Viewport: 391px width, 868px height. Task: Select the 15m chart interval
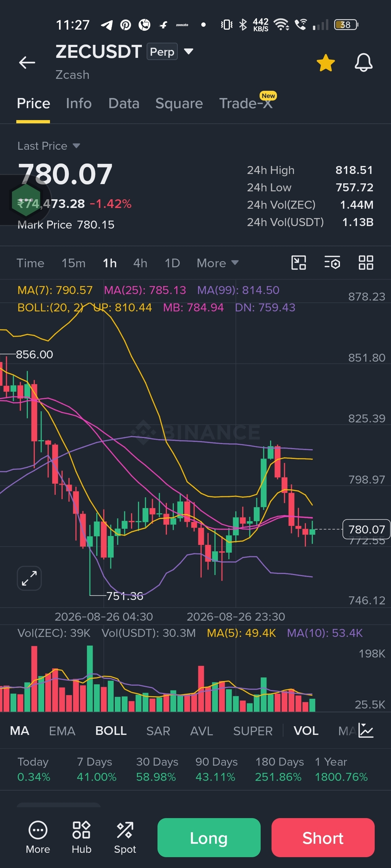click(73, 263)
